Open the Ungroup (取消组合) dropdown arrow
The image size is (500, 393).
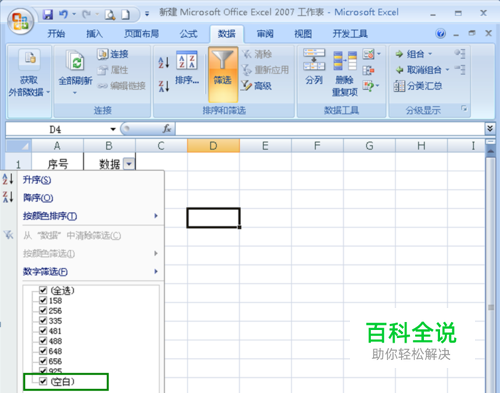point(447,70)
